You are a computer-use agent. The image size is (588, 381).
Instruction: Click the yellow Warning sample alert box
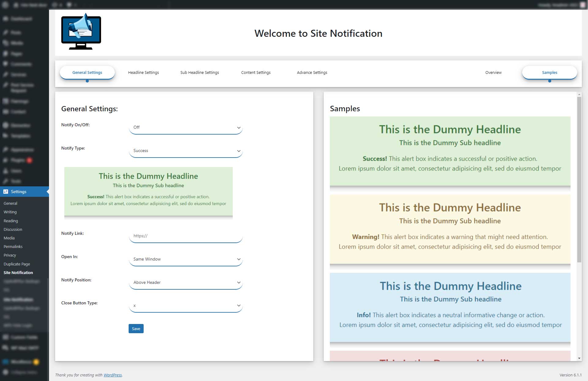click(x=450, y=229)
